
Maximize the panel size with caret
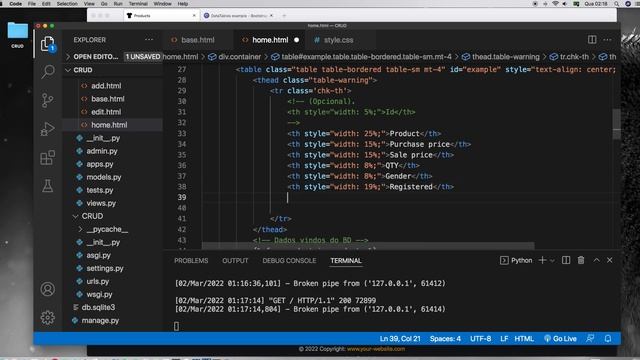click(x=596, y=260)
